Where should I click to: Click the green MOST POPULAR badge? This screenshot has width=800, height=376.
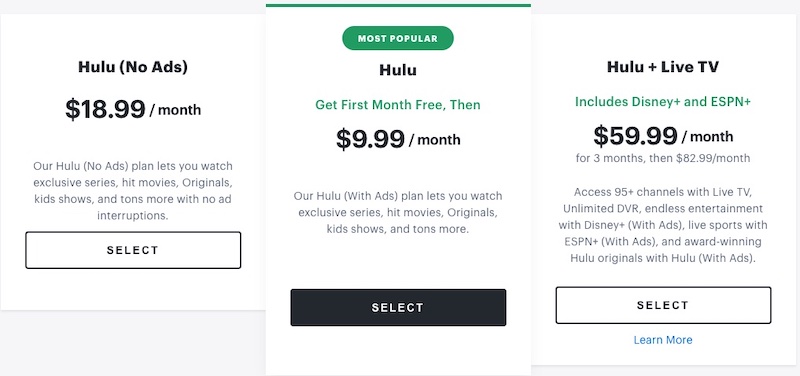pos(397,38)
